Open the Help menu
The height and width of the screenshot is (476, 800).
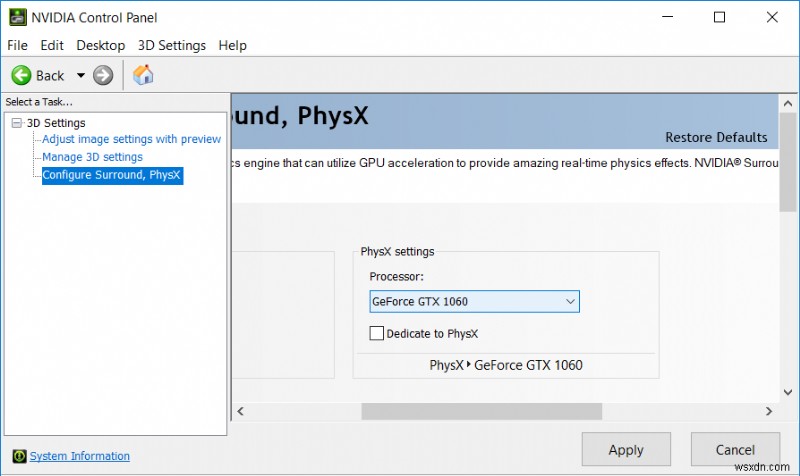(x=233, y=45)
